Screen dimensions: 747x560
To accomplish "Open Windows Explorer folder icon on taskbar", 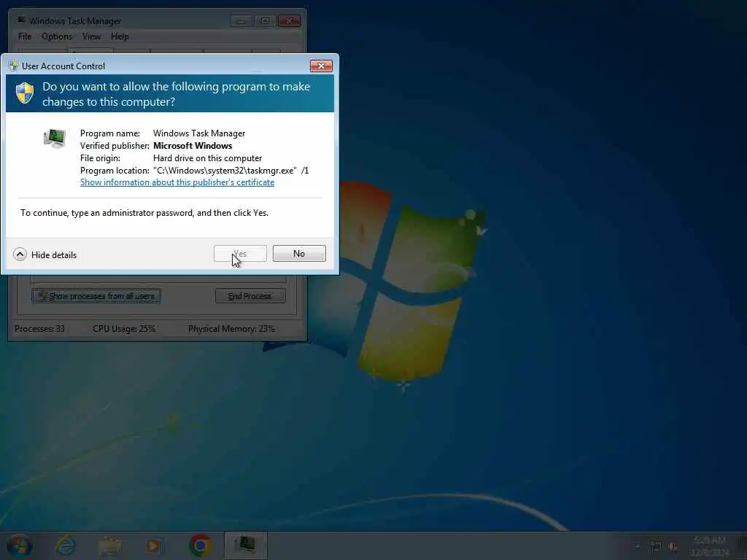I will pos(110,545).
